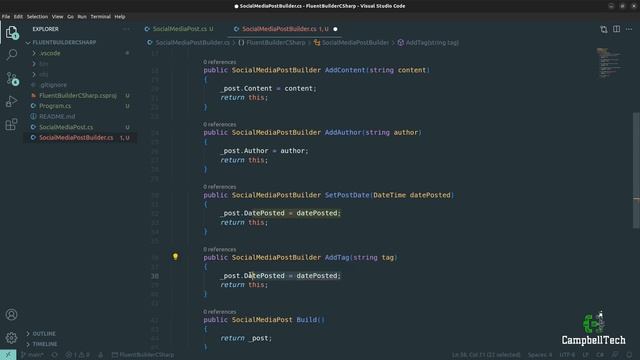Image resolution: width=640 pixels, height=360 pixels.
Task: Click the Open Changes icon in editor toolbar
Action: [x=604, y=29]
